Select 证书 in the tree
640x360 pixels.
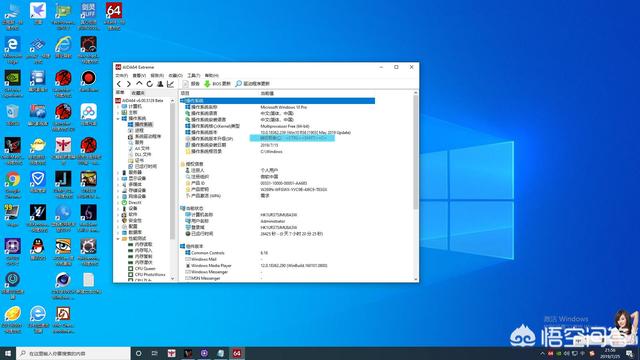coord(139,160)
